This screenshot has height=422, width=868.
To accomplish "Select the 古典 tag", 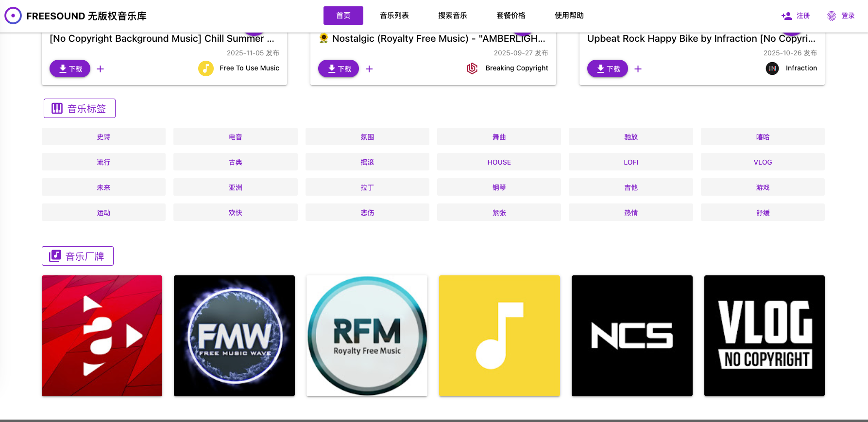I will click(236, 162).
